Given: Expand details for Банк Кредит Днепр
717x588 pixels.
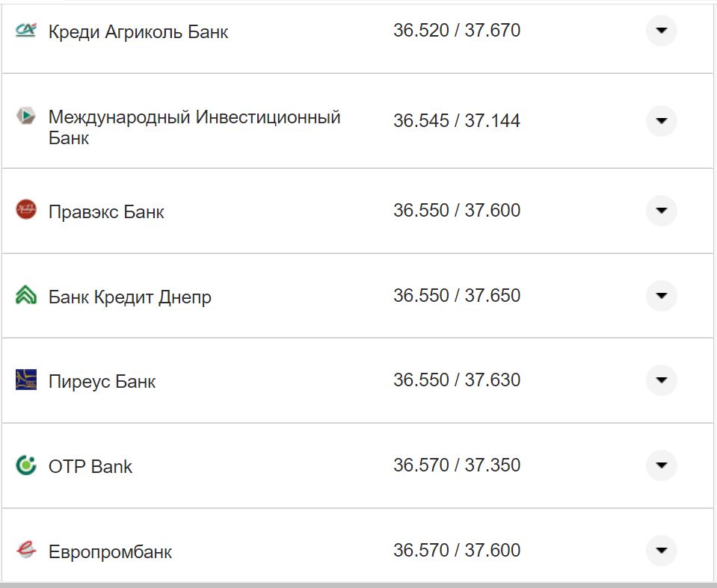Looking at the screenshot, I should click(661, 295).
